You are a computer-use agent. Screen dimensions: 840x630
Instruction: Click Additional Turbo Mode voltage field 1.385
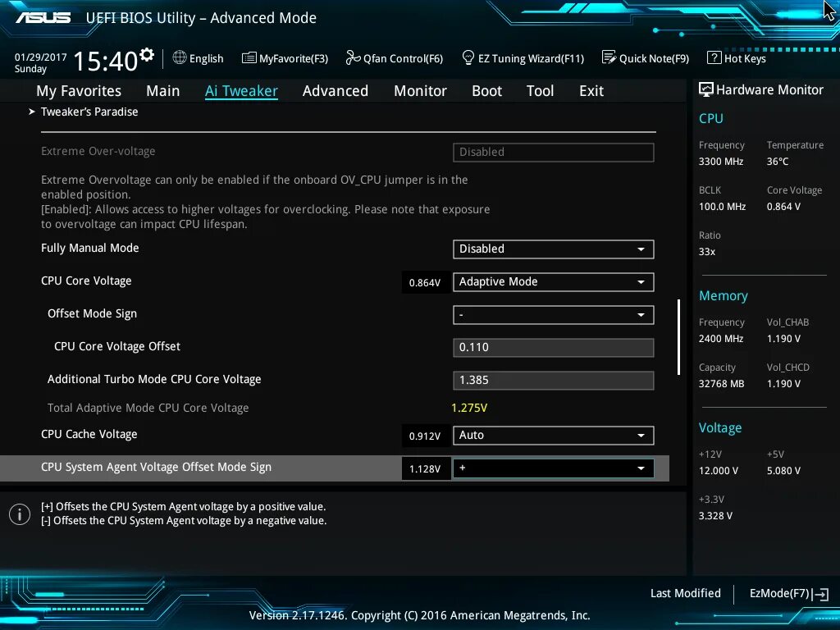click(x=554, y=381)
